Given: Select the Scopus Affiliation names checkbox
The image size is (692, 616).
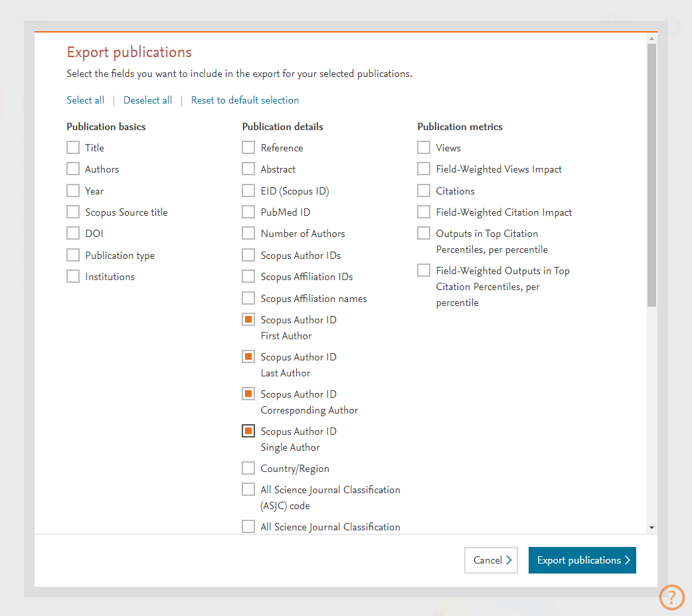Looking at the screenshot, I should 248,298.
